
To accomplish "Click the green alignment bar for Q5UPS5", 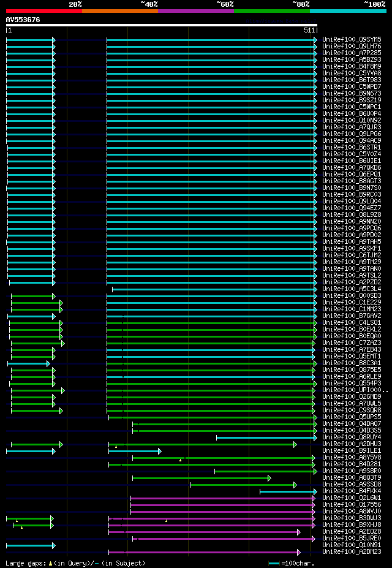I will (211, 418).
